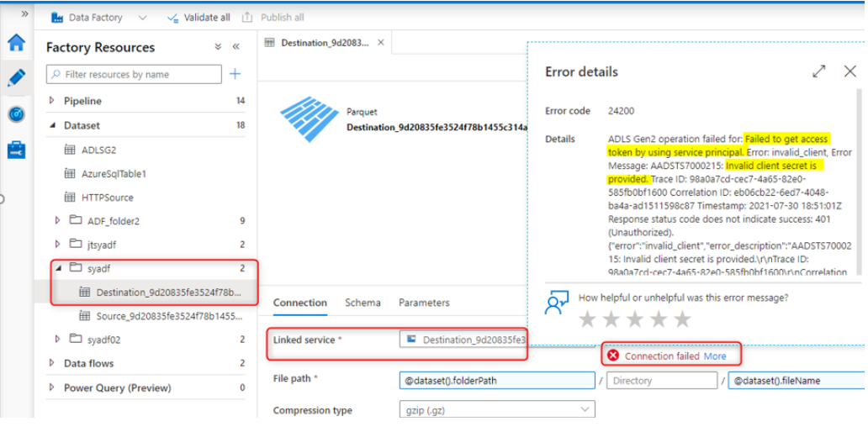Select the HTTPSource dataset

point(108,198)
